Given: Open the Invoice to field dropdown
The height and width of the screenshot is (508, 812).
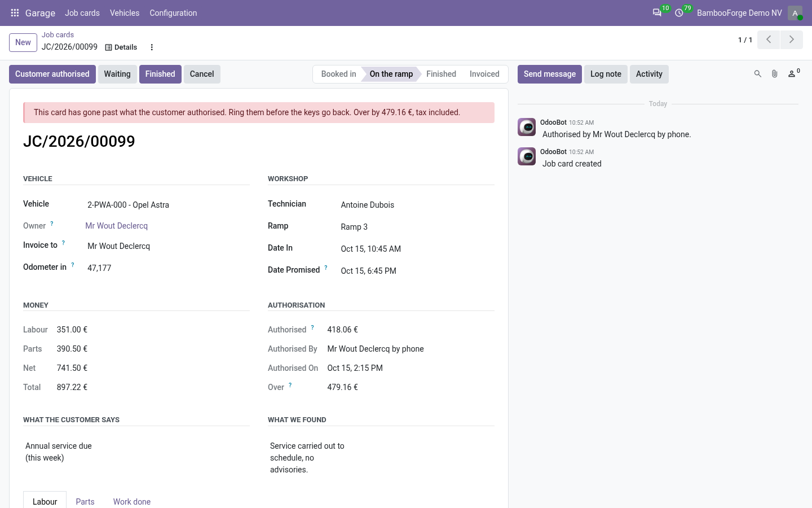Looking at the screenshot, I should tap(167, 246).
